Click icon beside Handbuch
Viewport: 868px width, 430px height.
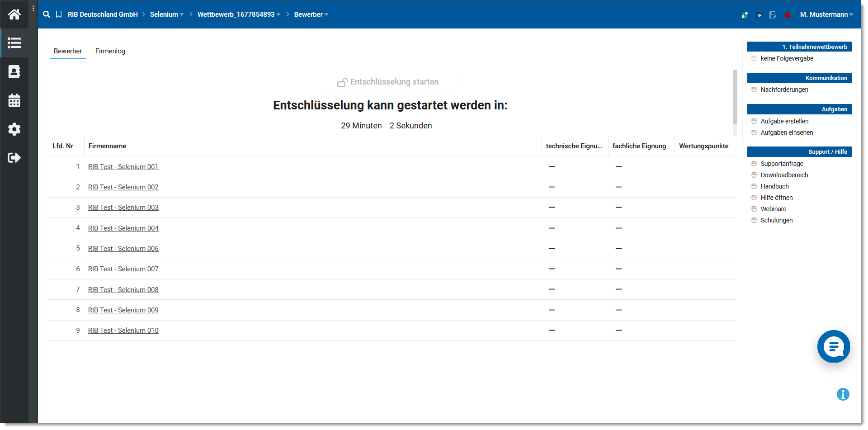pos(754,186)
